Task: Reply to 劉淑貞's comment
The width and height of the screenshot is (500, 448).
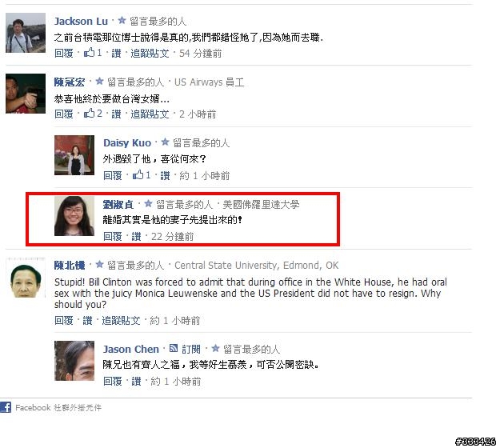Action: (113, 236)
